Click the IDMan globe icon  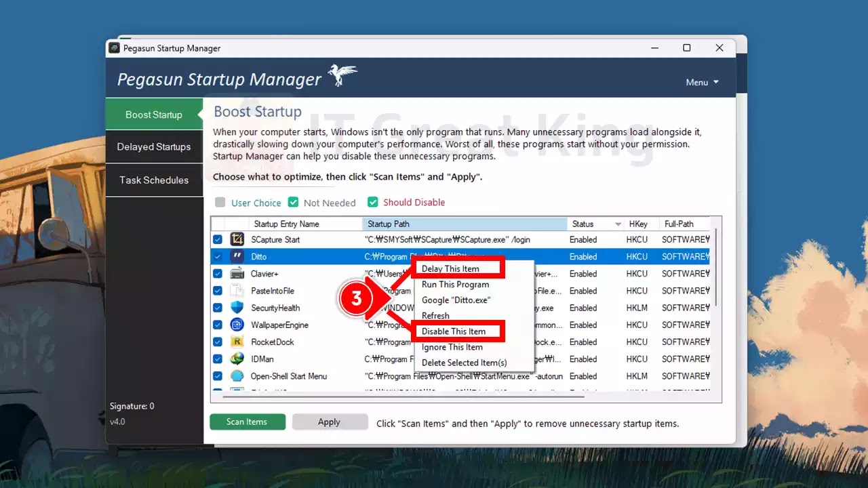coord(237,359)
